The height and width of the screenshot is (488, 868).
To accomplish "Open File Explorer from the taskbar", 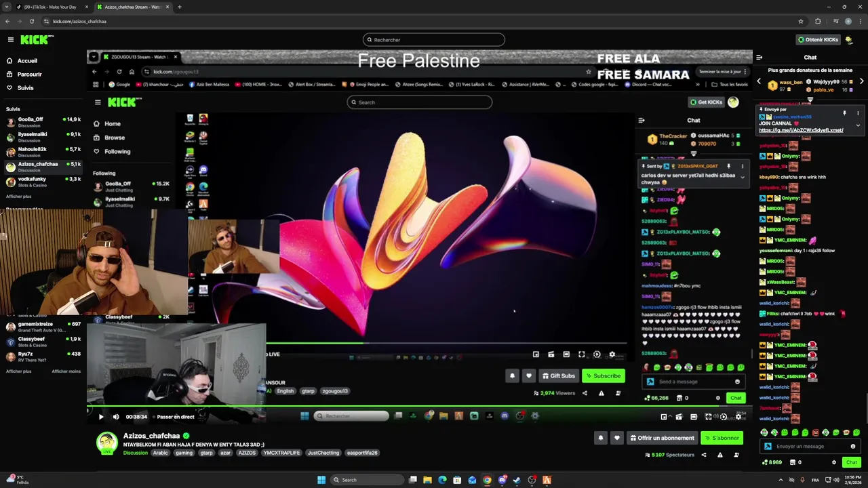I will click(x=427, y=480).
